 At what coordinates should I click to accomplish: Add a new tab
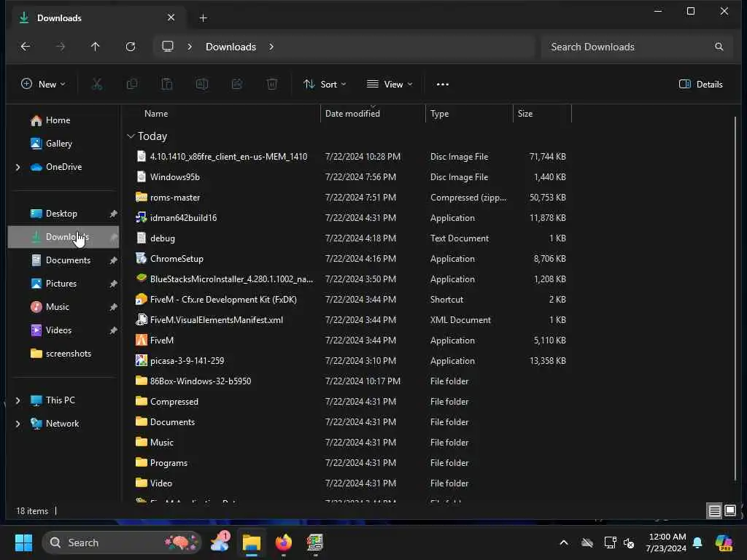[x=203, y=18]
